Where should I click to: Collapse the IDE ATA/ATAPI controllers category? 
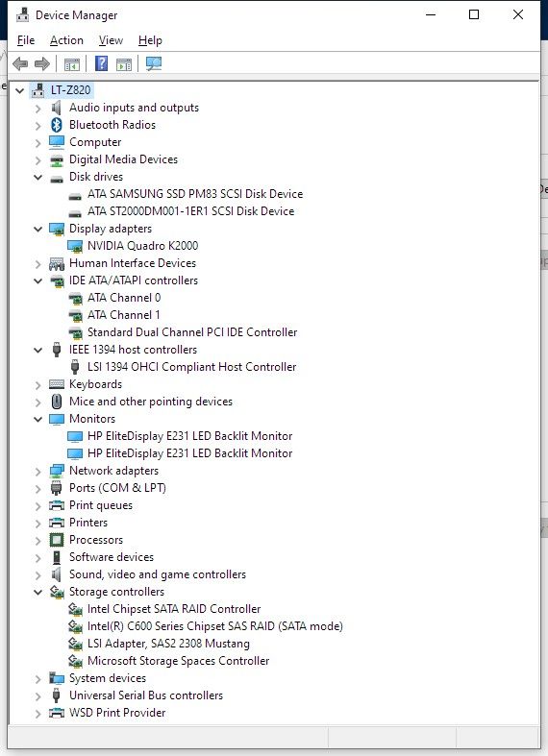click(x=38, y=280)
